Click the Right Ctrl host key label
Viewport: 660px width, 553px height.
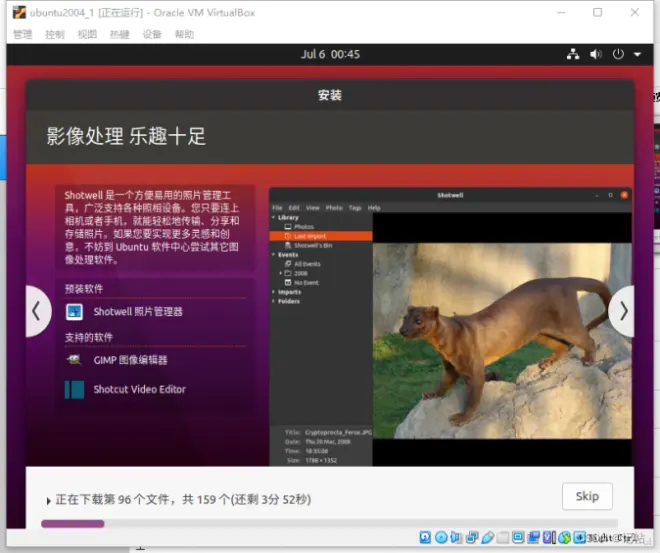coord(612,537)
